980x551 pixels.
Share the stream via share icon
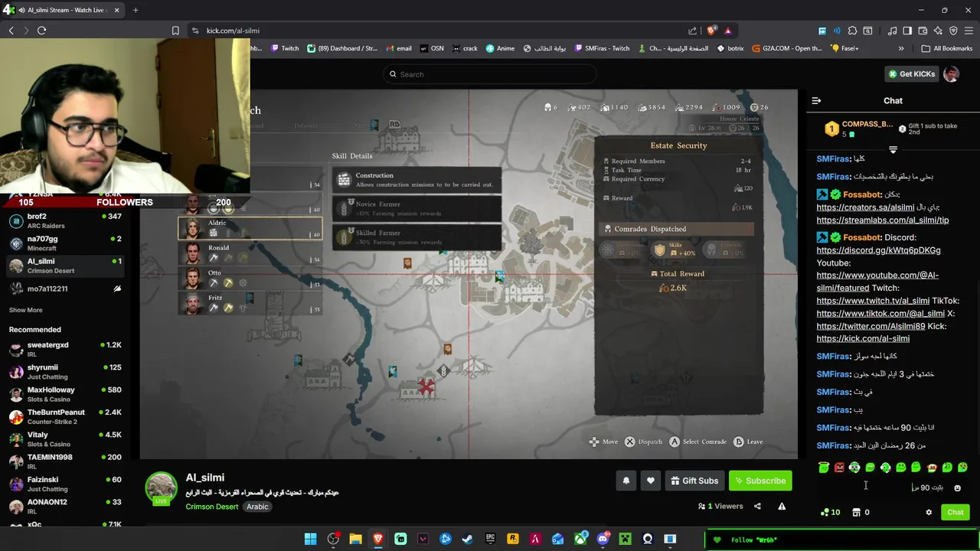(x=757, y=506)
